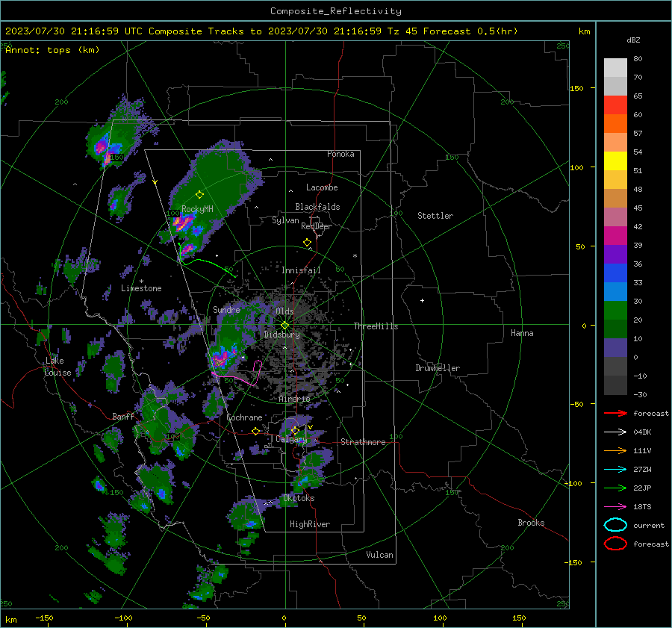Click the Cochrane city label
Screen dimensions: 672x628
point(244,417)
